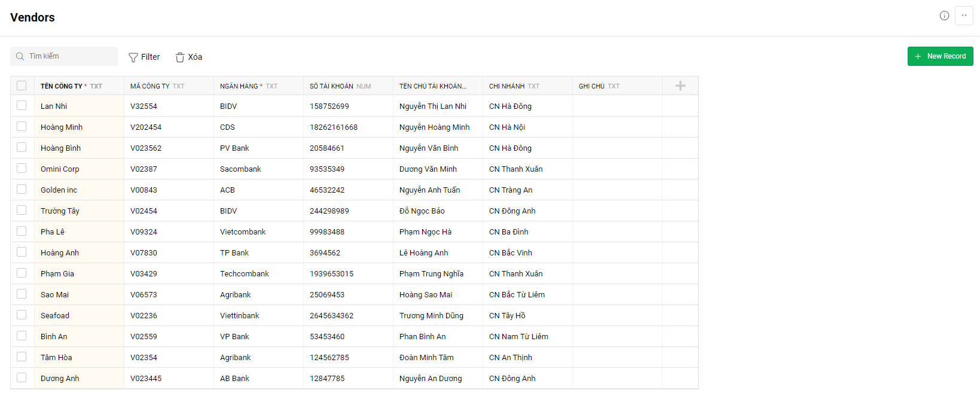Click the search magnifier icon
980x405 pixels.
(x=20, y=56)
